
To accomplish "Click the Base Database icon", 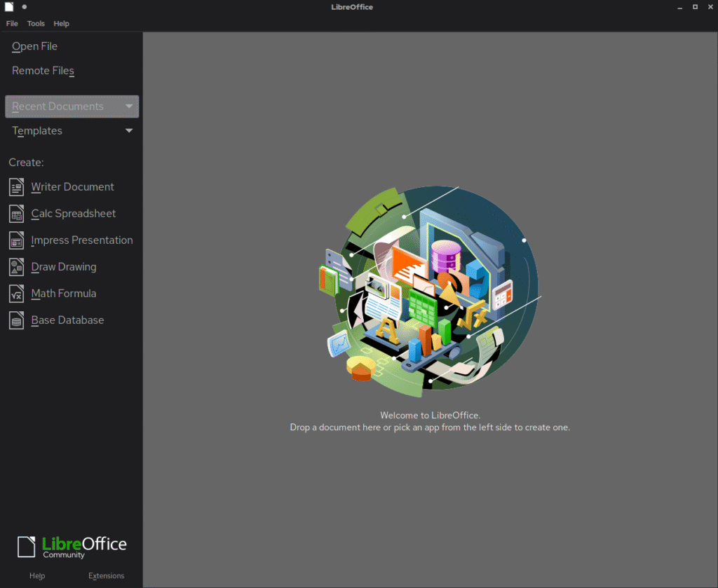I will click(17, 320).
